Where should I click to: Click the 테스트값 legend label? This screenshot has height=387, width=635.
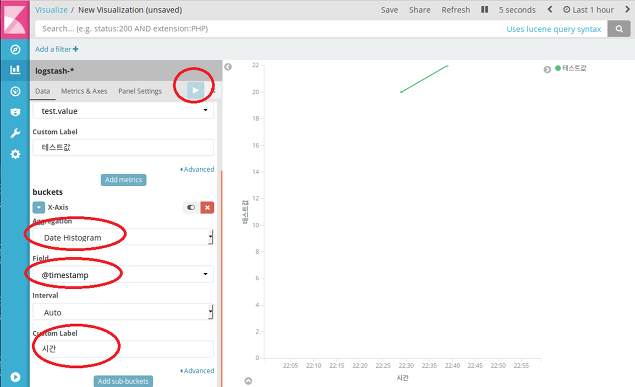[x=574, y=68]
